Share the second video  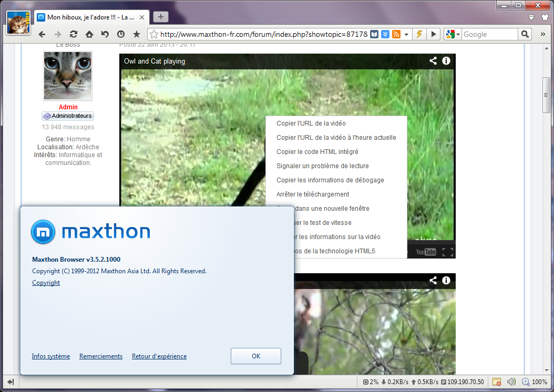(x=433, y=281)
